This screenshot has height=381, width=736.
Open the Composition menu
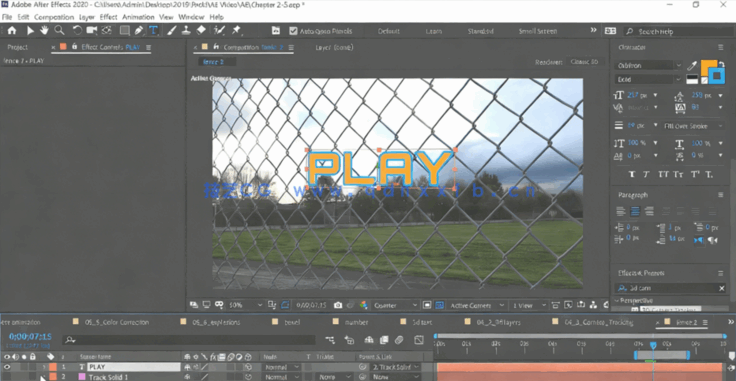54,17
